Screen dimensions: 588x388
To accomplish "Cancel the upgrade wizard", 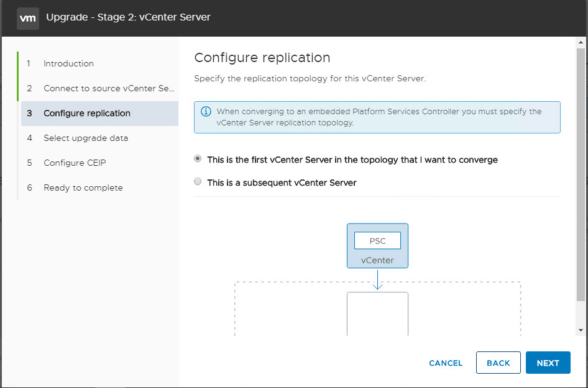I will 446,363.
